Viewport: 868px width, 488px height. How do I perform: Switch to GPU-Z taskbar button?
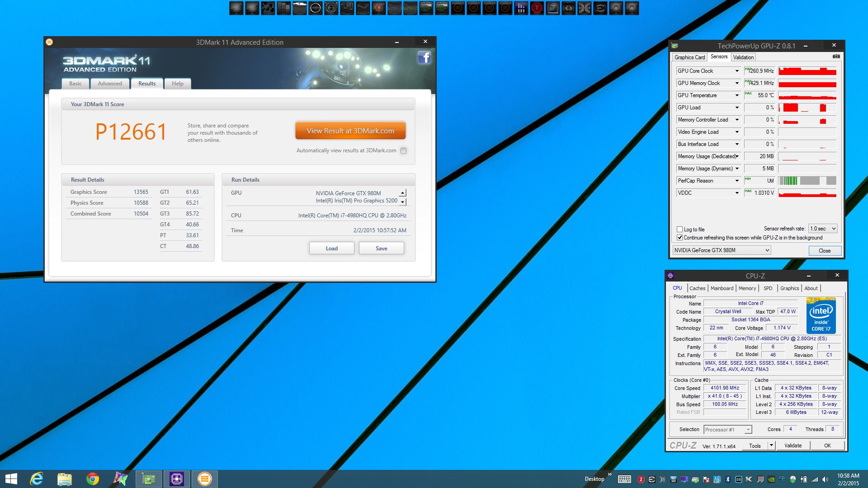pyautogui.click(x=149, y=479)
